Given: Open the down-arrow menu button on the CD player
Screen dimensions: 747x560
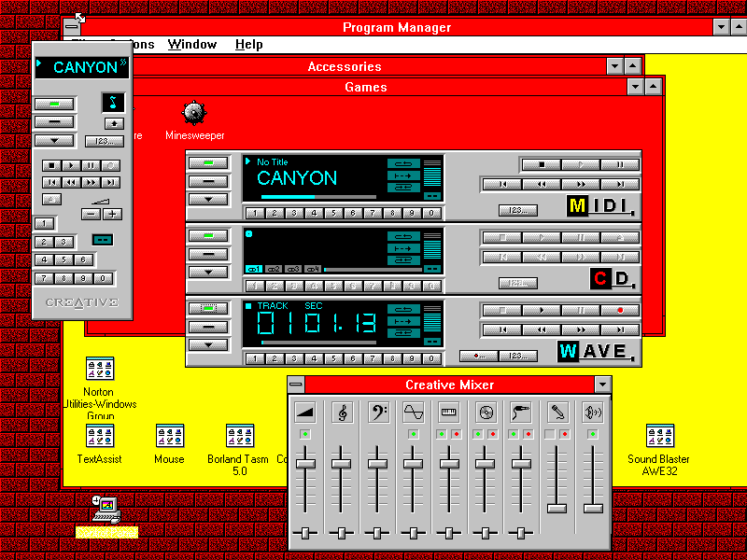Looking at the screenshot, I should pyautogui.click(x=208, y=272).
